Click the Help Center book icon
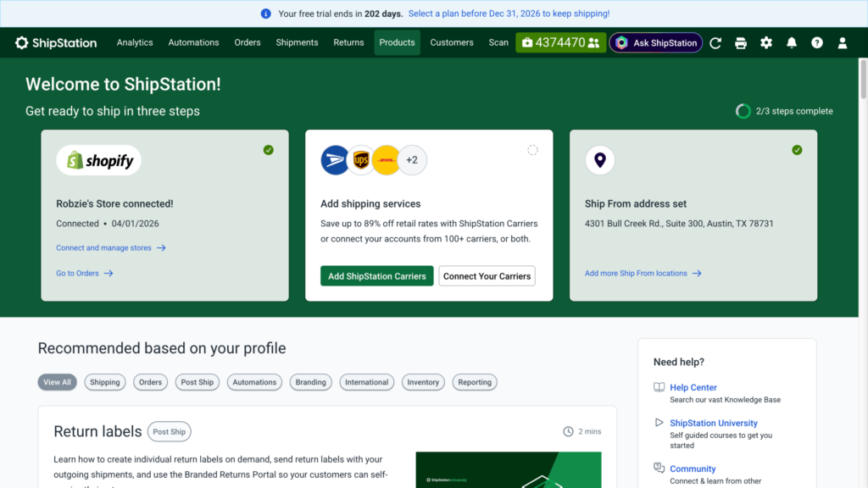Viewport: 868px width, 488px height. tap(659, 387)
